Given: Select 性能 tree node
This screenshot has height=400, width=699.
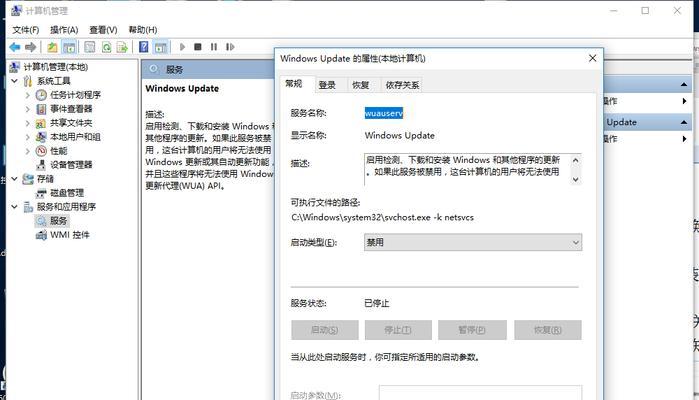Looking at the screenshot, I should tap(58, 151).
